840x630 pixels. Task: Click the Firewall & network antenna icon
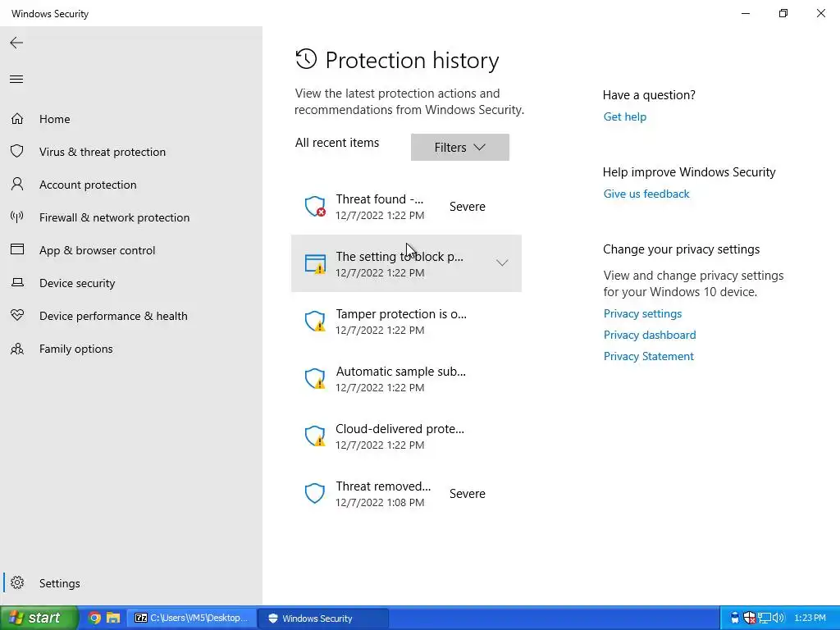coord(17,217)
